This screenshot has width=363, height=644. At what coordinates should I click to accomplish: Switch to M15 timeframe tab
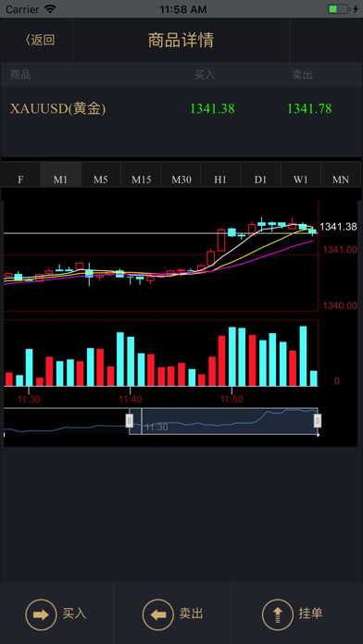coord(141,175)
